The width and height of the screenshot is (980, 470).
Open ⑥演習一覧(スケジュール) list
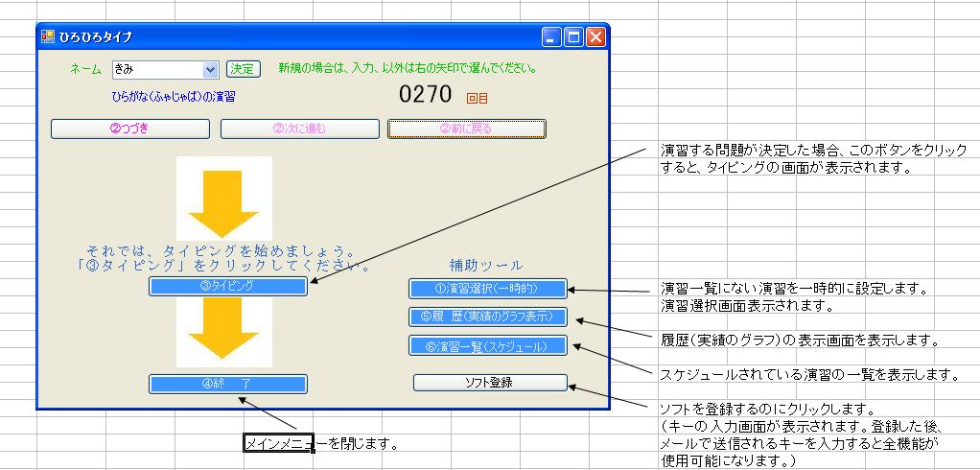488,345
